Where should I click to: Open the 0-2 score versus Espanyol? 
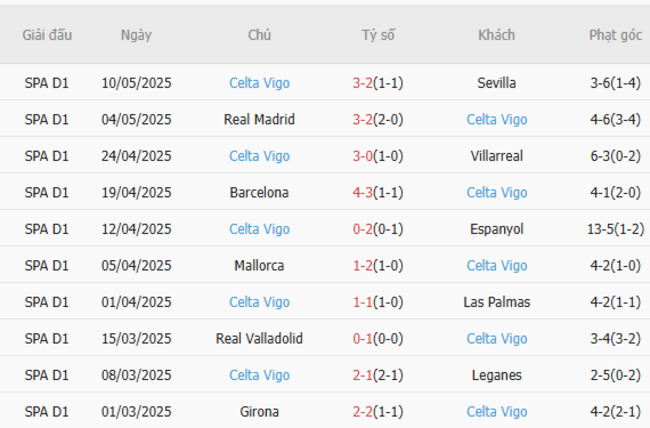click(362, 229)
